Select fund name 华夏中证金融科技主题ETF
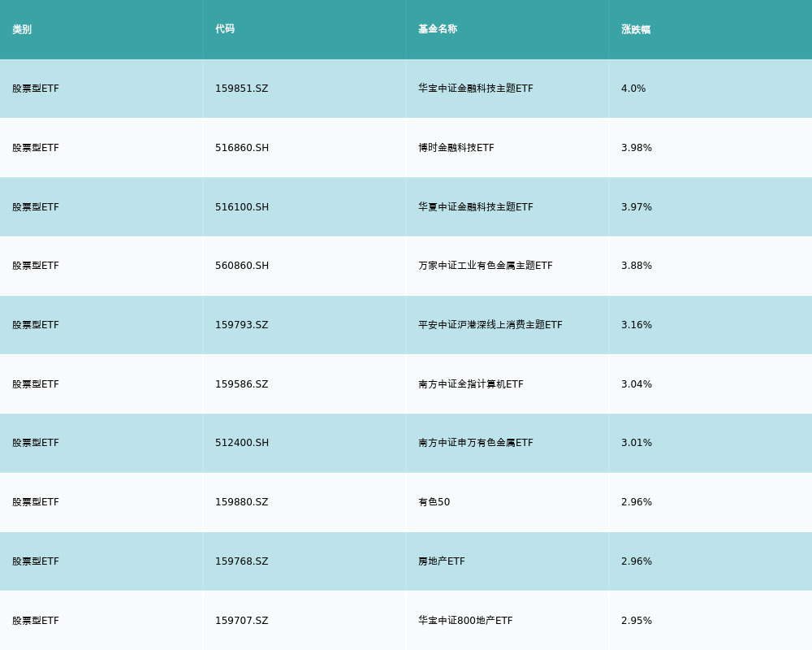 (x=475, y=207)
